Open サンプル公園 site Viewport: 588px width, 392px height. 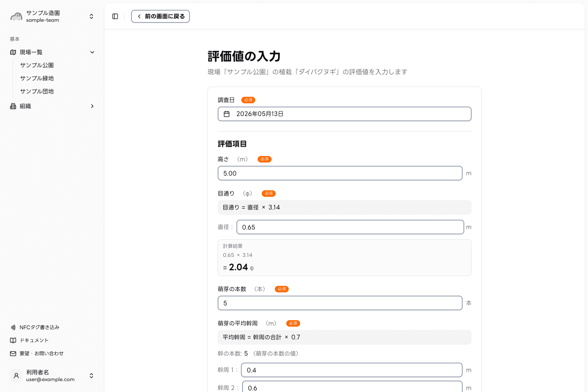tap(37, 65)
